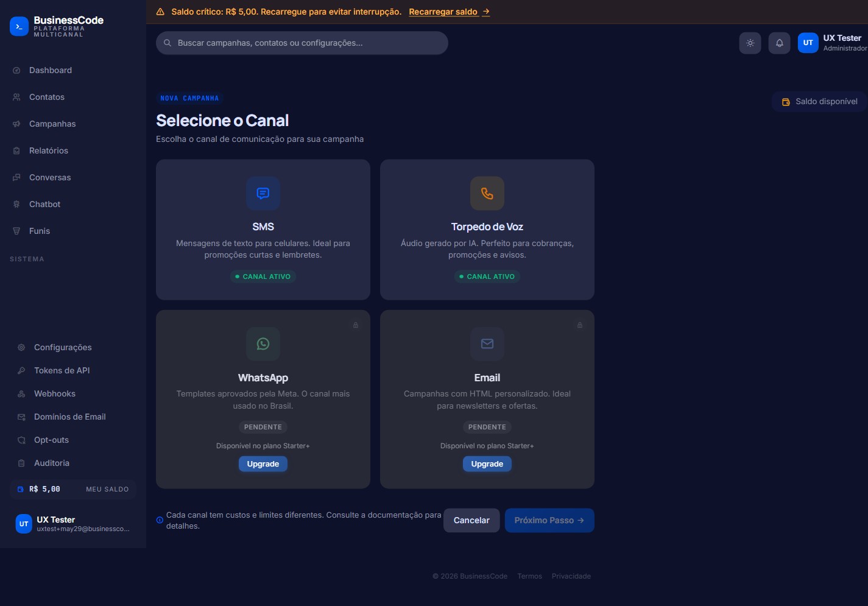Select the Torpedo de Voz phone icon

coord(487,193)
